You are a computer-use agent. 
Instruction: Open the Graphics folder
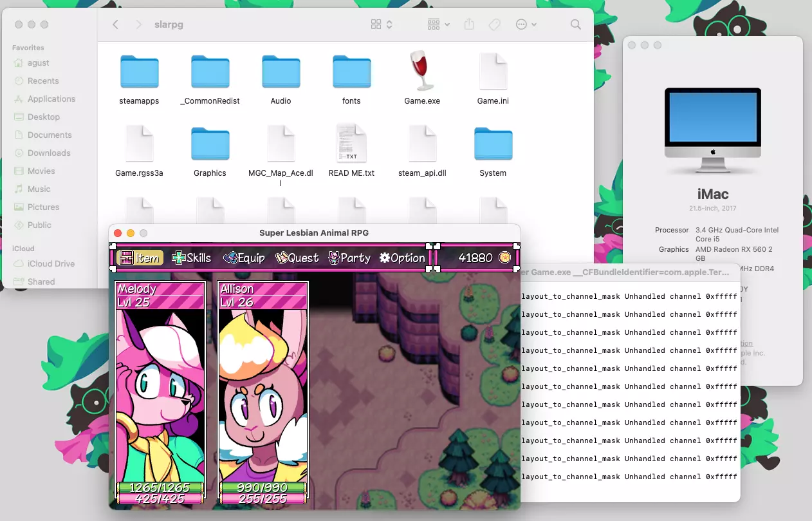[210, 144]
